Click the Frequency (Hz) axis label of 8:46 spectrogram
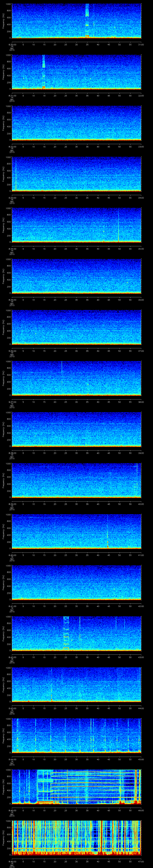 pos(3,837)
